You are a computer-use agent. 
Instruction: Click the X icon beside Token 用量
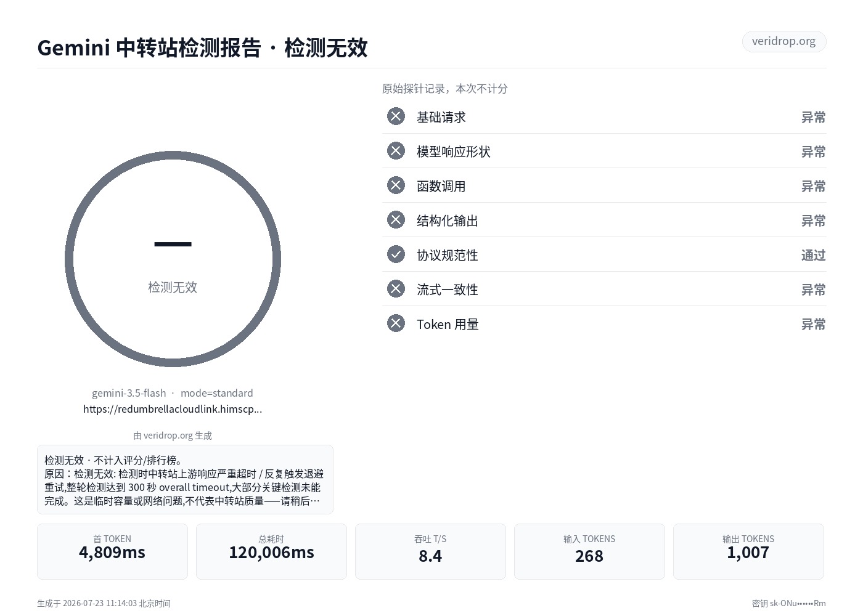point(396,323)
